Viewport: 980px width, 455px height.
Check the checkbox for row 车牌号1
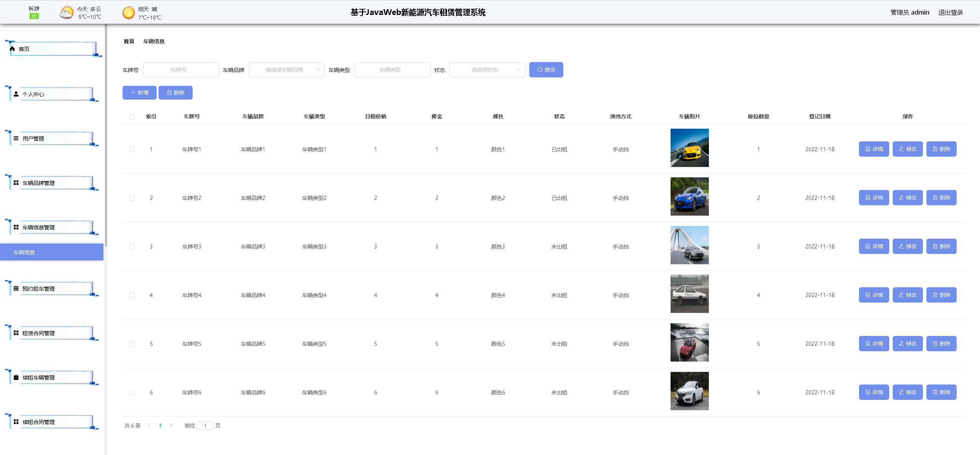132,149
